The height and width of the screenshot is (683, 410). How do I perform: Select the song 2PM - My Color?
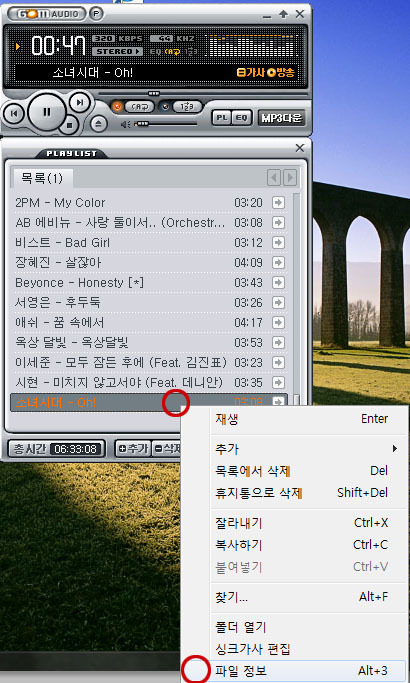[149, 203]
